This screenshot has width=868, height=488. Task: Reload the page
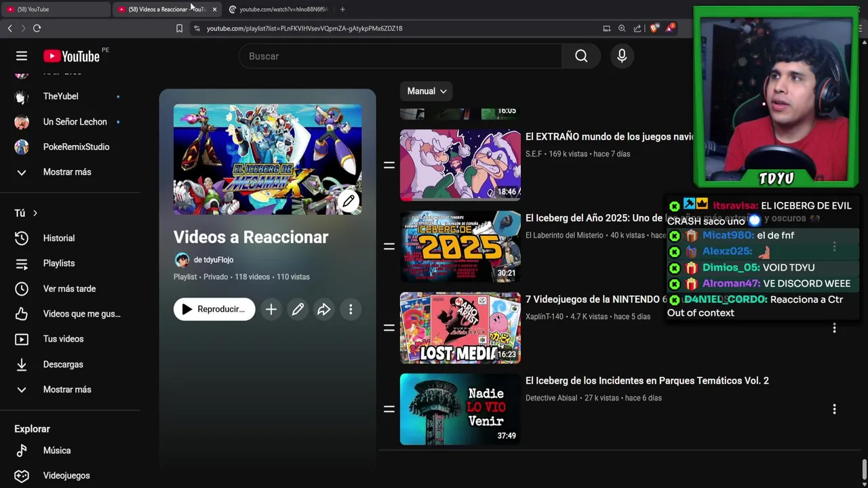pos(37,28)
